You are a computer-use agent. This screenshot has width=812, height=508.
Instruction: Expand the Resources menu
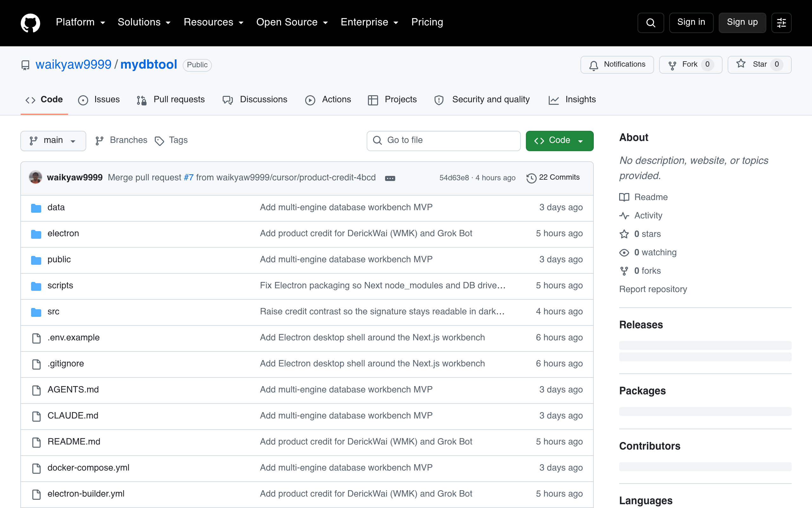click(213, 22)
